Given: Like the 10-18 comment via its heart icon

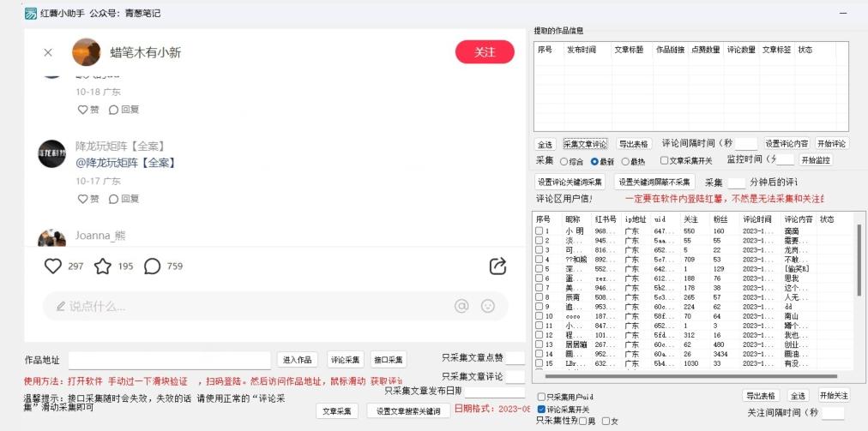Looking at the screenshot, I should point(83,110).
